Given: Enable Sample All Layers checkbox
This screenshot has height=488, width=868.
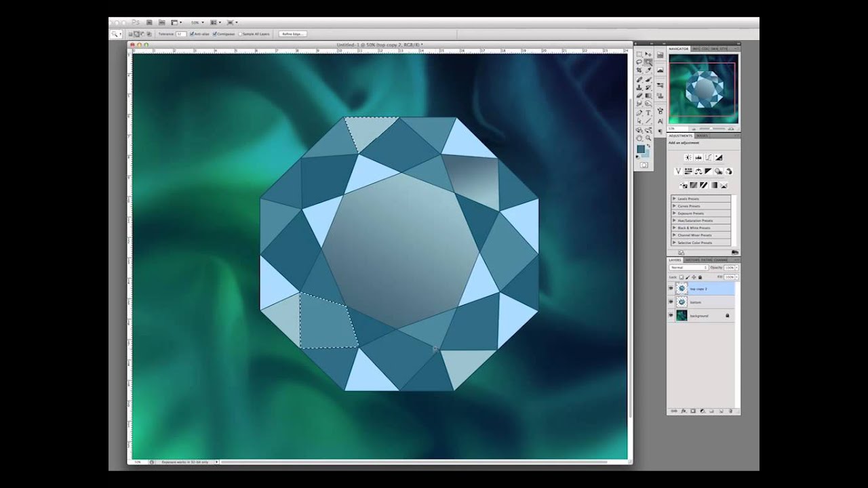Looking at the screenshot, I should click(x=240, y=33).
